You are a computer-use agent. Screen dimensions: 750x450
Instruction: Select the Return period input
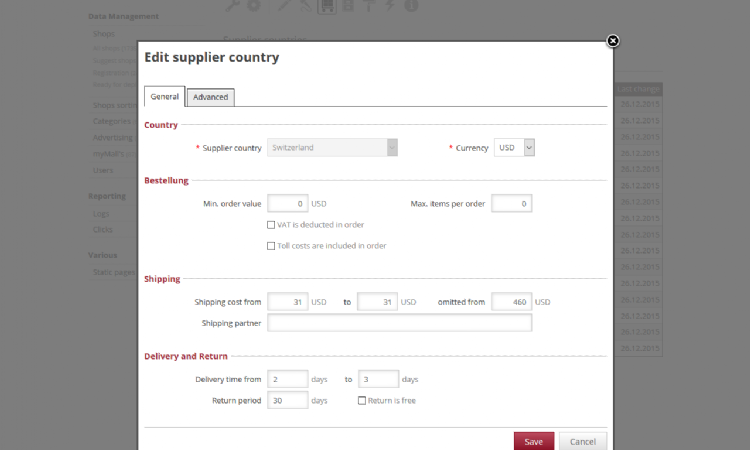[288, 400]
